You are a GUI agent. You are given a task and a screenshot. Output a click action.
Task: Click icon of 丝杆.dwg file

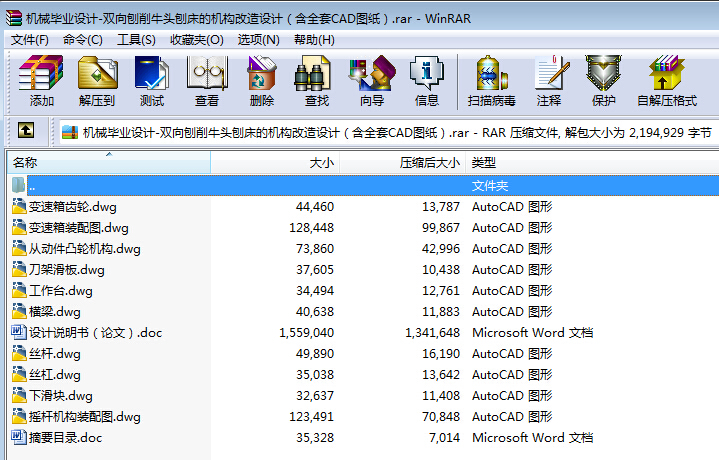pyautogui.click(x=19, y=353)
